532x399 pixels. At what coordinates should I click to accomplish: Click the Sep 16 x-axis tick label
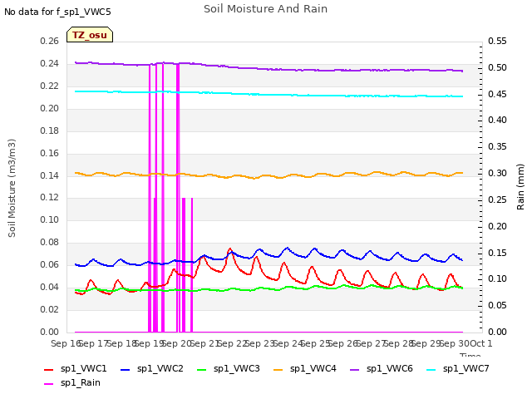[x=66, y=343]
